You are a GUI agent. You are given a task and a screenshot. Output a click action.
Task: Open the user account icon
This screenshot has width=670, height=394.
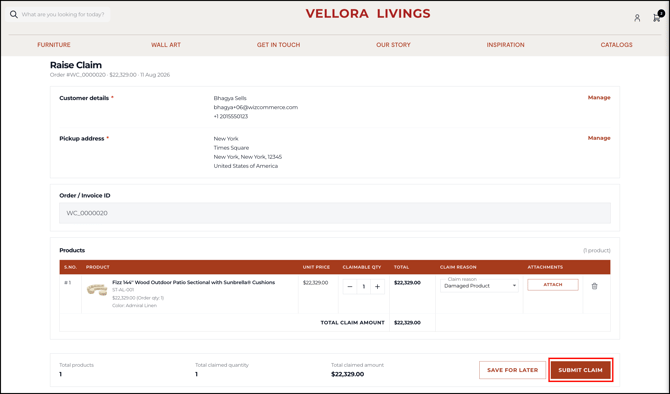tap(637, 18)
